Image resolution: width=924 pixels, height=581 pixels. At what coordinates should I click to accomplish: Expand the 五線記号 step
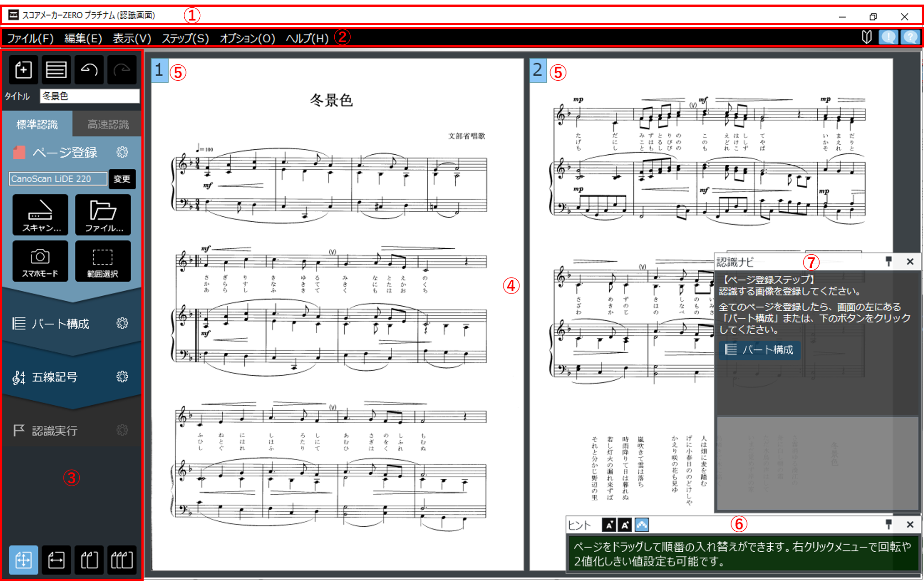(55, 377)
